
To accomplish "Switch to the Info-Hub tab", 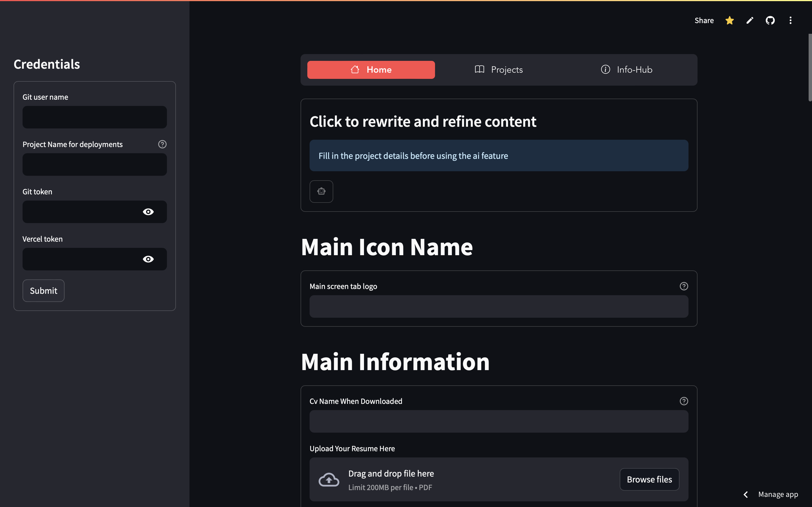I will point(626,70).
